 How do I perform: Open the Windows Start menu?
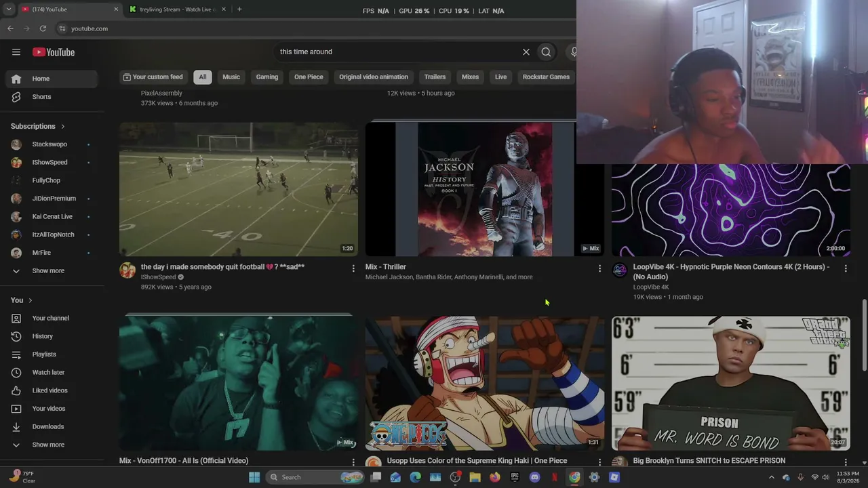[254, 477]
